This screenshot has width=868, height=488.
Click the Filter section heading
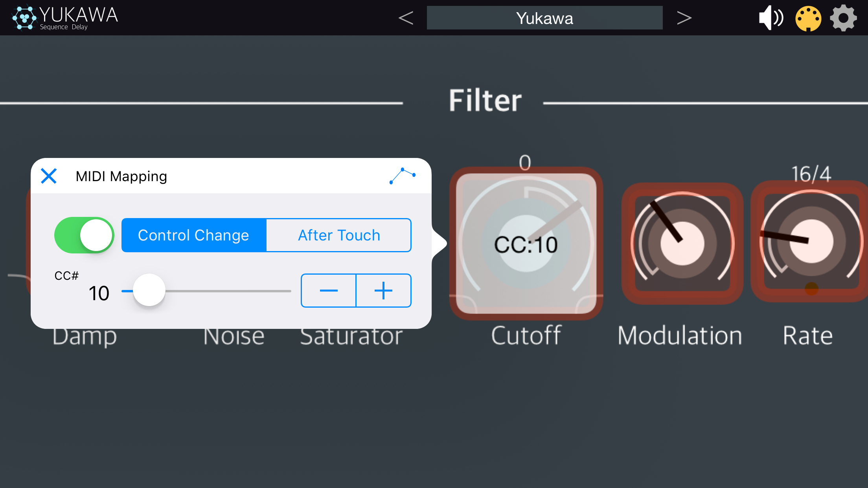point(485,101)
